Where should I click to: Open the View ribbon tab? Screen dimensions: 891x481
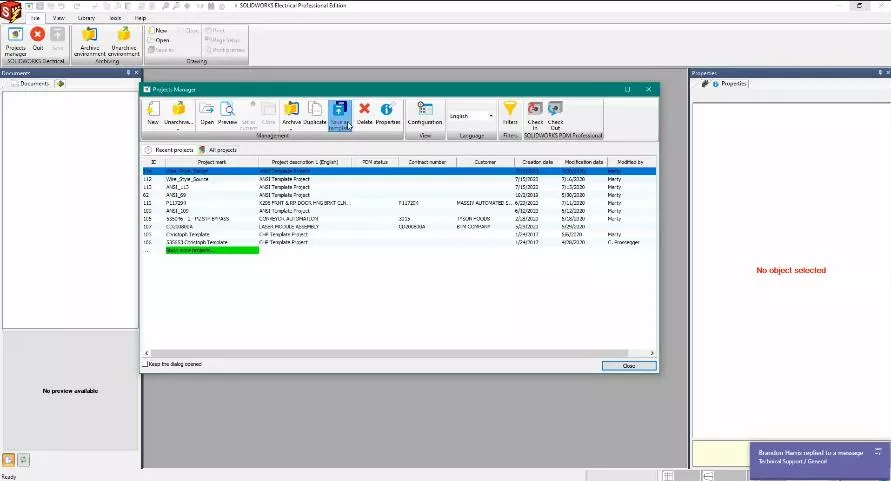tap(59, 18)
